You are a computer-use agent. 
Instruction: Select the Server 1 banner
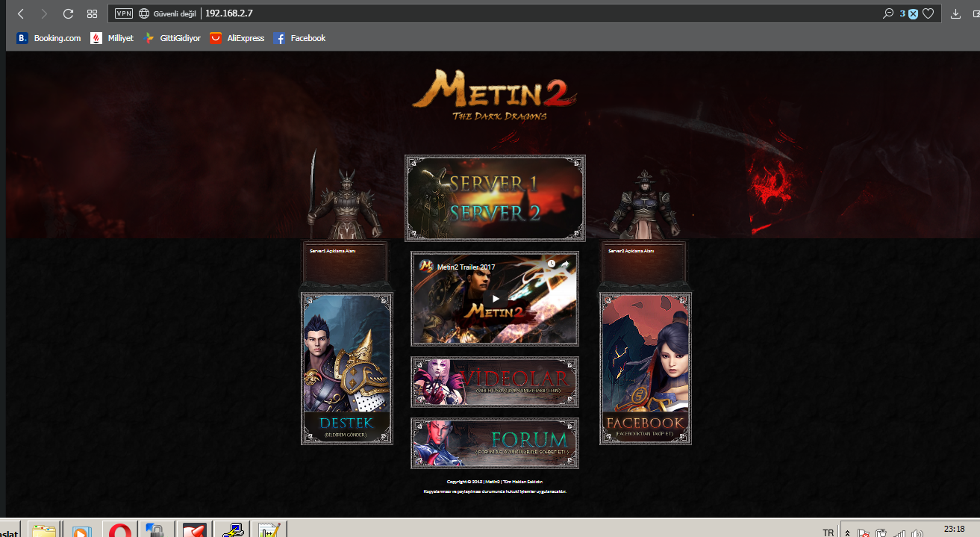click(494, 182)
